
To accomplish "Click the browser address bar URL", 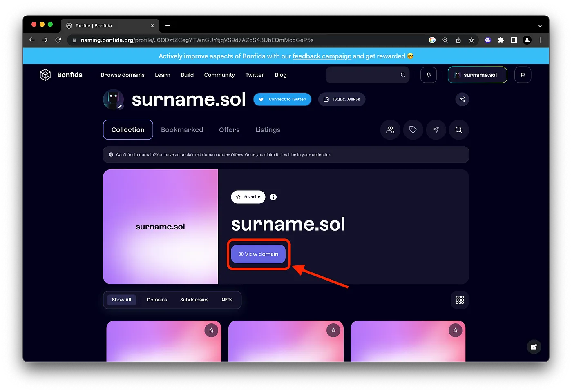I will (x=197, y=40).
